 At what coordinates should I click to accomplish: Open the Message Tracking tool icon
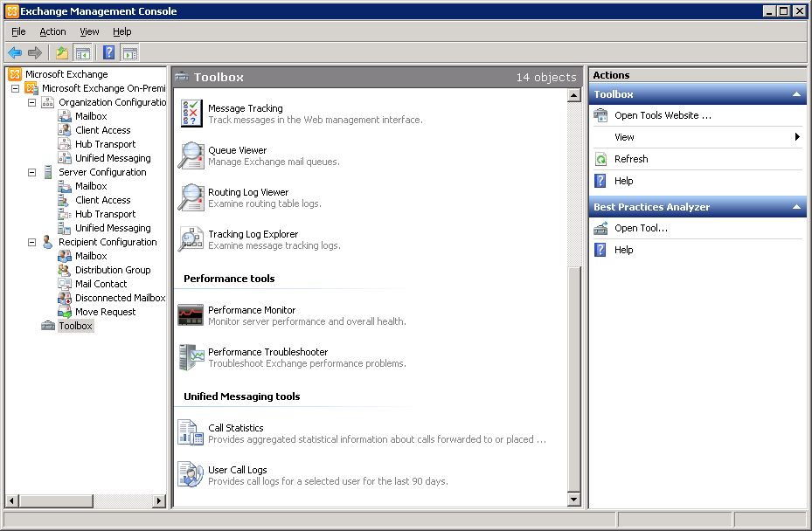pyautogui.click(x=191, y=114)
